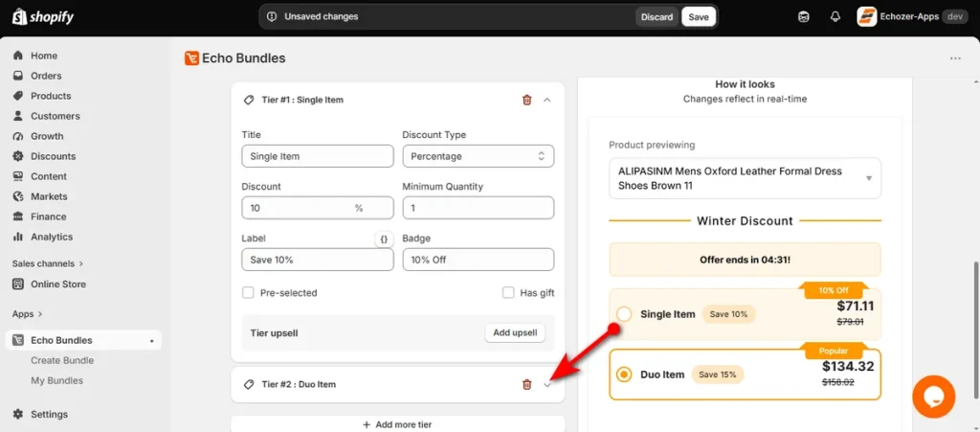Image resolution: width=980 pixels, height=432 pixels.
Task: Click the Minimum Quantity field
Action: click(479, 208)
